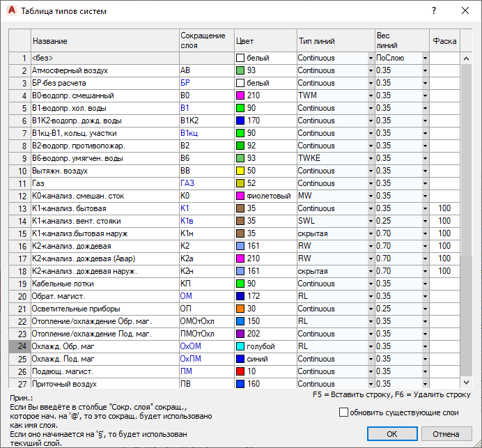This screenshot has width=482, height=448.
Task: Click the help question mark button
Action: tap(434, 10)
